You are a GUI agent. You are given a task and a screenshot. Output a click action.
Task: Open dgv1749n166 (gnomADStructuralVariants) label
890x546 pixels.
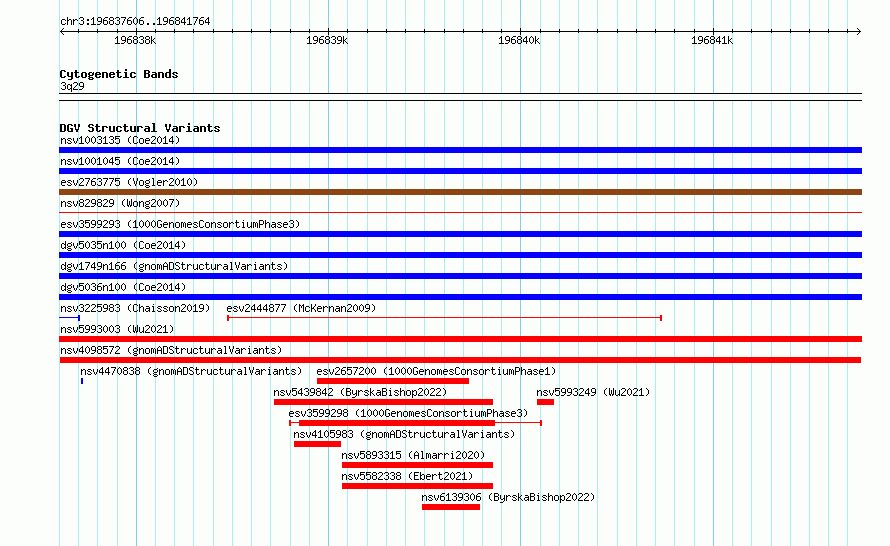tap(174, 266)
